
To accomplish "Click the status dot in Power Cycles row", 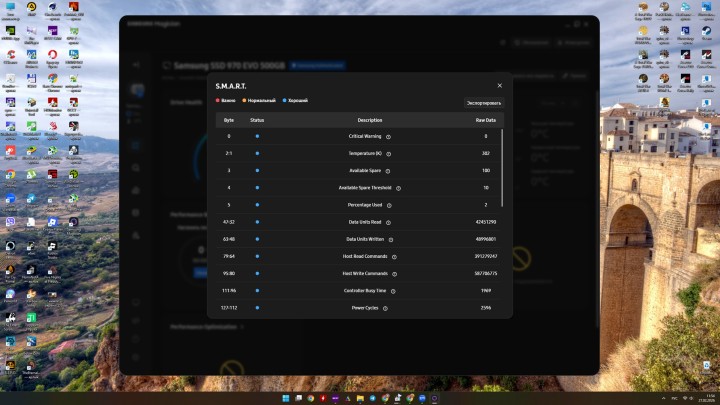I will click(257, 308).
